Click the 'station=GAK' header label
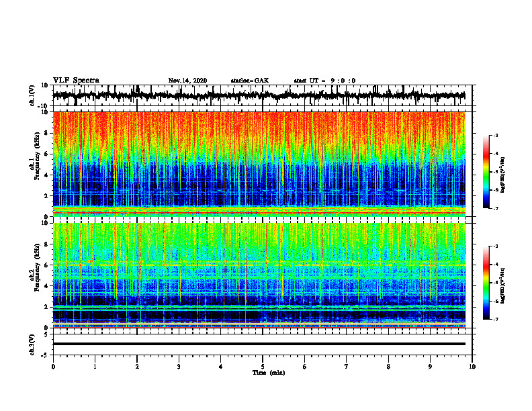 click(250, 81)
